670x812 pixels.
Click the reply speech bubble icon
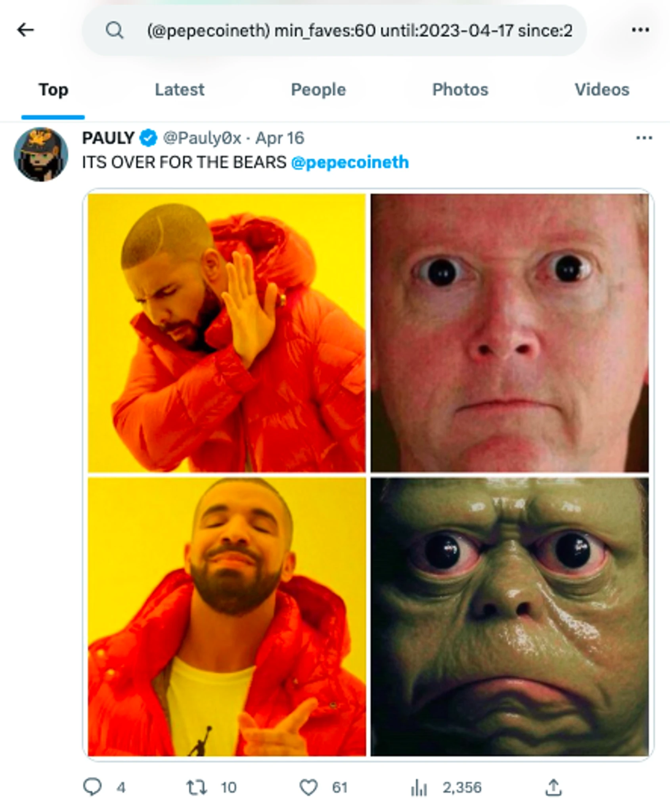tap(92, 787)
